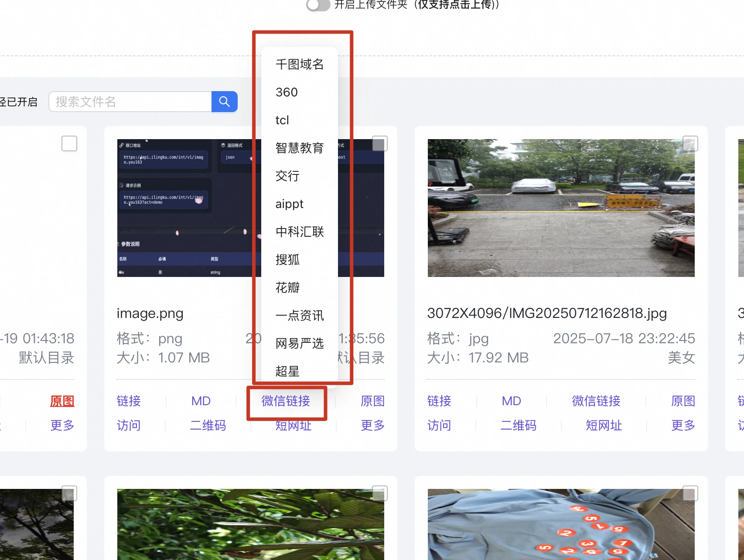Image resolution: width=744 pixels, height=560 pixels.
Task: Select 网易严选 menu option
Action: (300, 343)
